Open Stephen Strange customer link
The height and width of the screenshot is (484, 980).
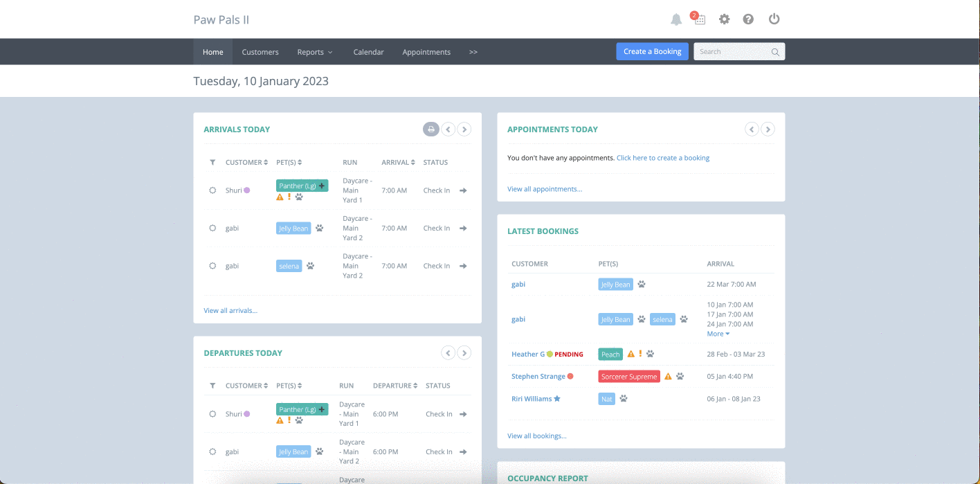tap(538, 377)
